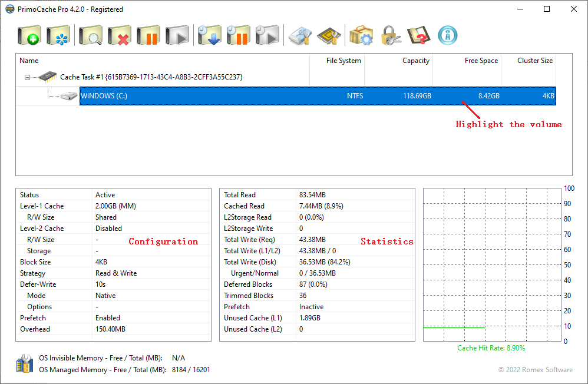Click the drive icon beside WINDOWS (C:)

pos(69,96)
